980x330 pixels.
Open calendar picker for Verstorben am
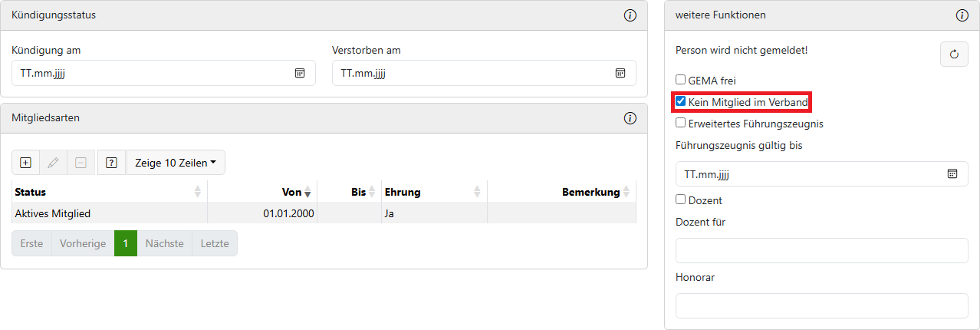[x=620, y=73]
